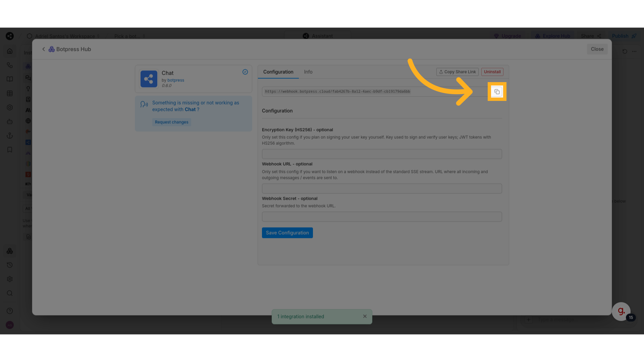Open the Help question-mark icon in the sidebar
The width and height of the screenshot is (644, 362).
tap(10, 311)
